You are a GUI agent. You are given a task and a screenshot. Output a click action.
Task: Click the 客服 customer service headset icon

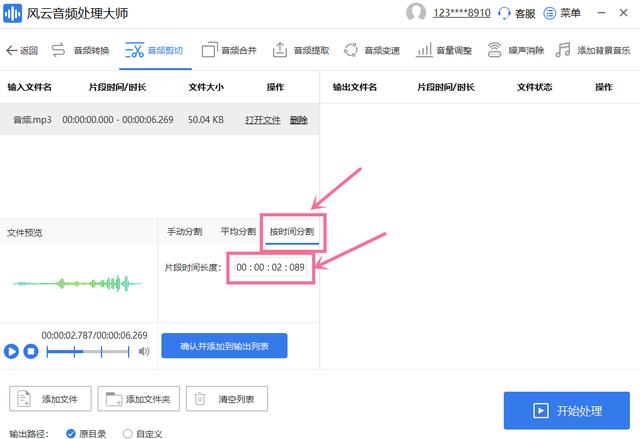[504, 13]
